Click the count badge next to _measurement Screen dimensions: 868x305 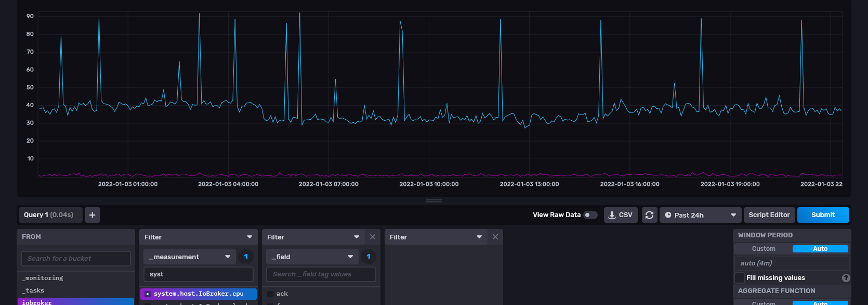tap(246, 257)
